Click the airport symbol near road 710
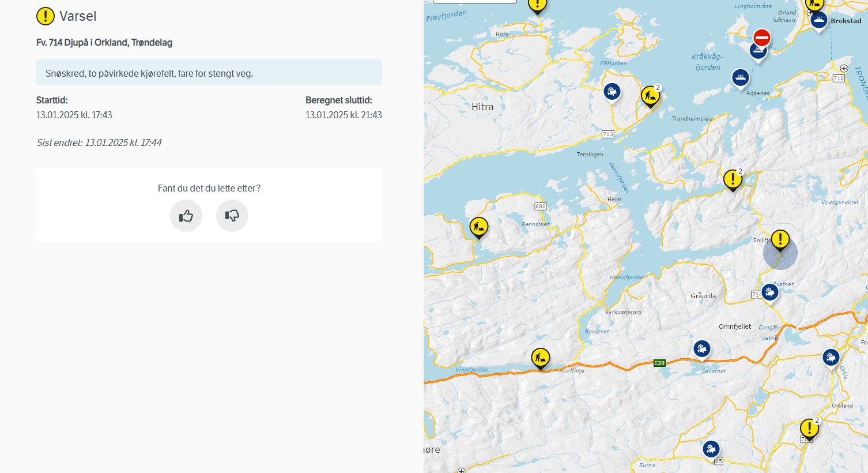The width and height of the screenshot is (868, 473). (844, 68)
